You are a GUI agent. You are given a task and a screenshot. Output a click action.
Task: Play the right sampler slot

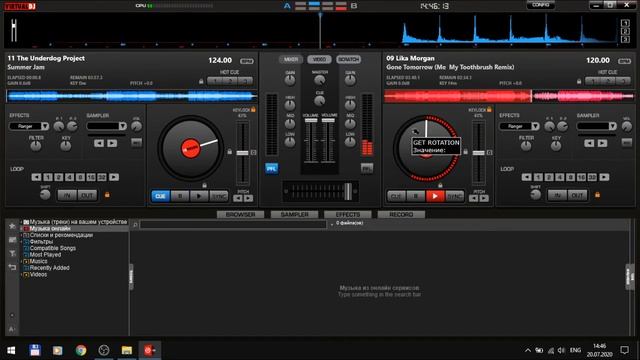pyautogui.click(x=602, y=143)
